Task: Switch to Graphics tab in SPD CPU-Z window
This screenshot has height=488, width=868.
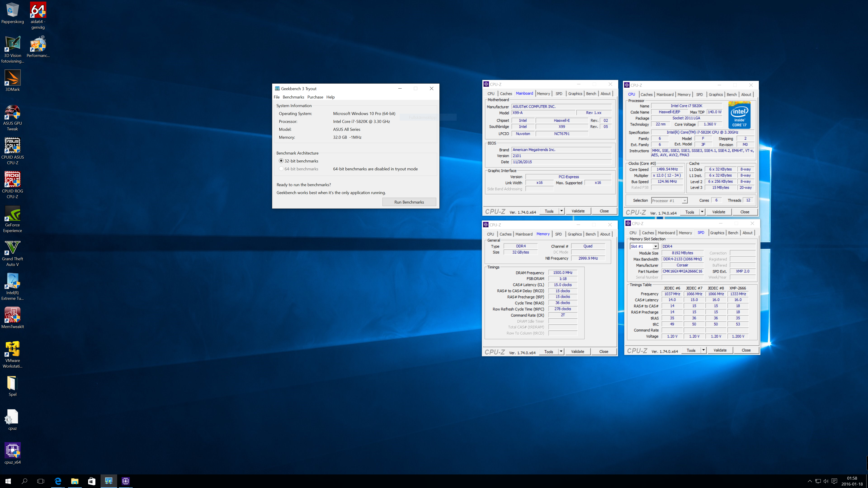Action: 717,233
